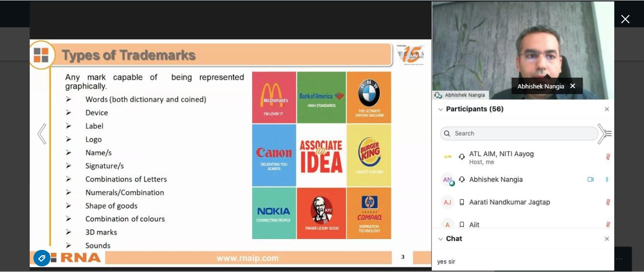The height and width of the screenshot is (272, 644).
Task: Click the Burger King logo tile
Action: 369,155
